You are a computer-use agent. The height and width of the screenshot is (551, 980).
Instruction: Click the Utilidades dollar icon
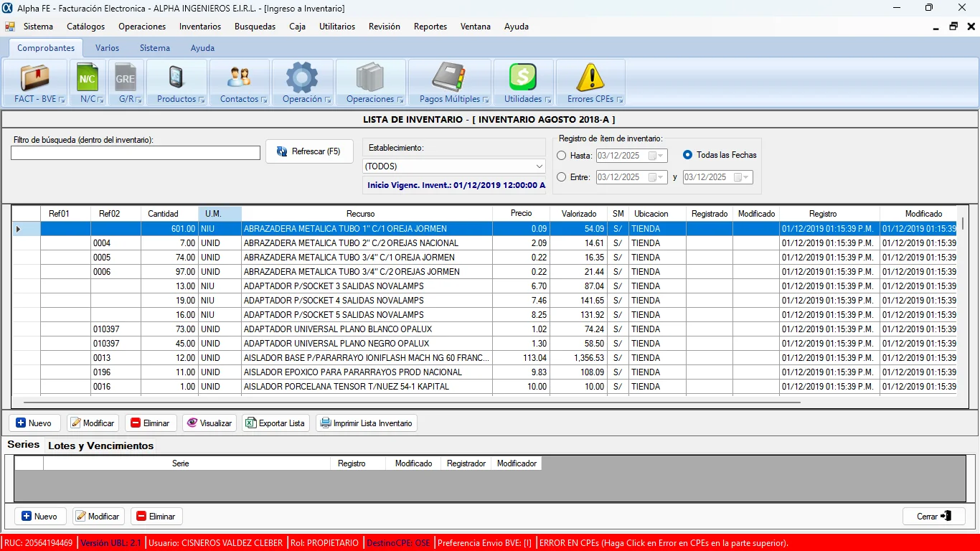[x=523, y=77]
